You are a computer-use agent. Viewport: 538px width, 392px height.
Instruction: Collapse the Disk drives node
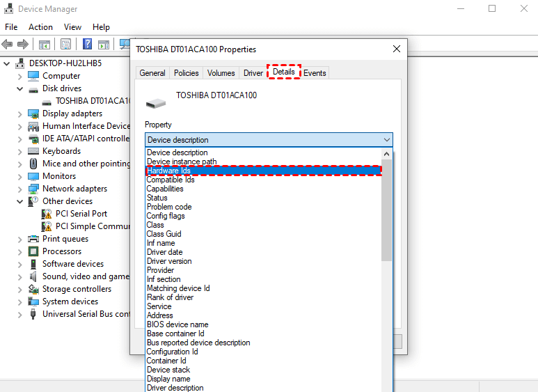[x=20, y=88]
